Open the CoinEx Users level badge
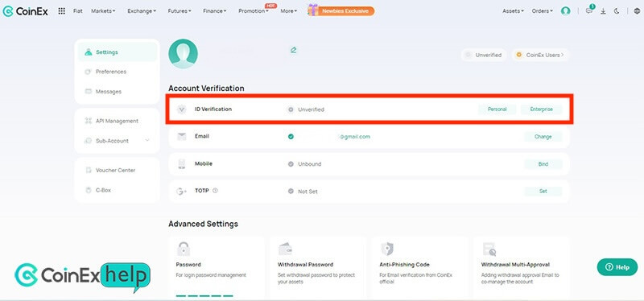The image size is (644, 301). click(x=540, y=55)
